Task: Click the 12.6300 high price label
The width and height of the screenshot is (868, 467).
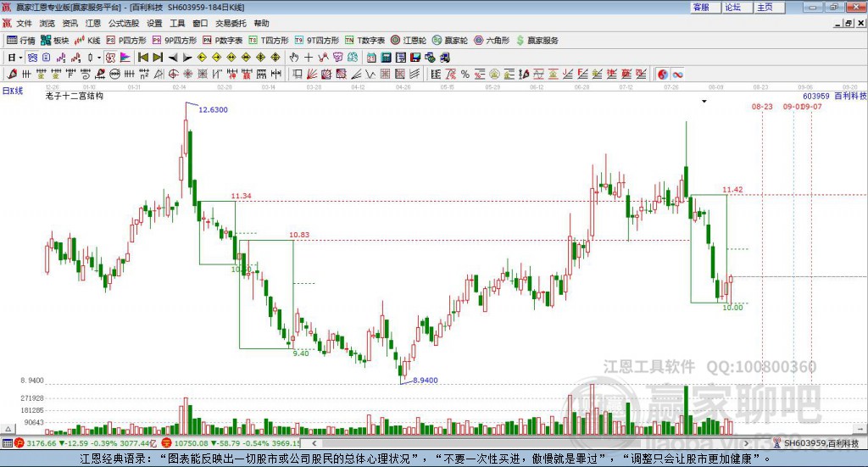Action: click(213, 109)
